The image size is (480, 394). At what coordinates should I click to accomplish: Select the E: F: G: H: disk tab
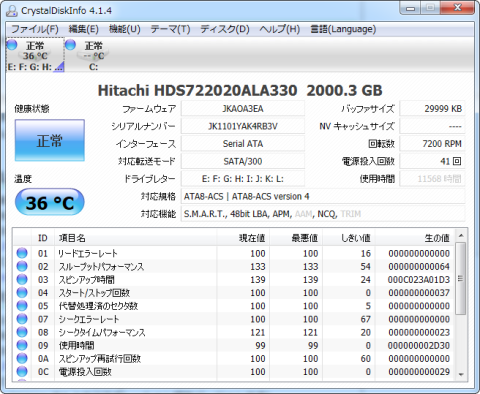(35, 55)
